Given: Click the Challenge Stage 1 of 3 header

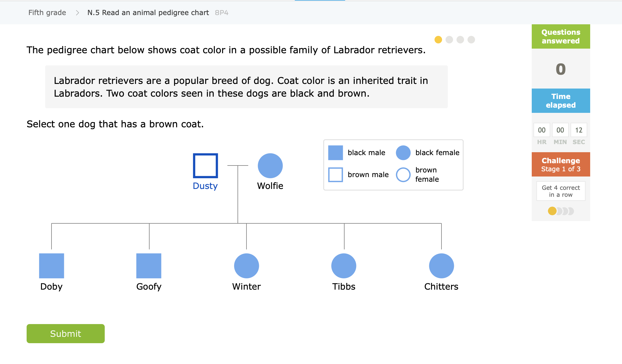Looking at the screenshot, I should coord(561,164).
